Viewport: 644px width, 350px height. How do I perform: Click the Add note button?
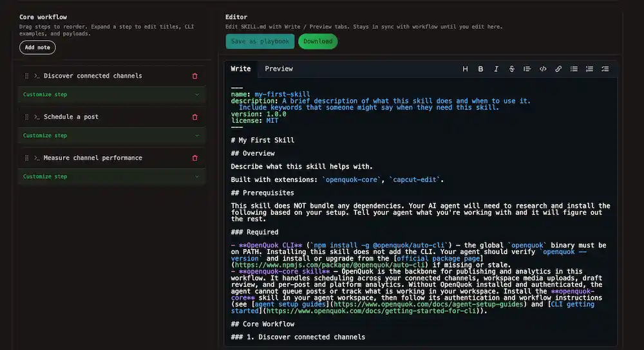(x=37, y=47)
